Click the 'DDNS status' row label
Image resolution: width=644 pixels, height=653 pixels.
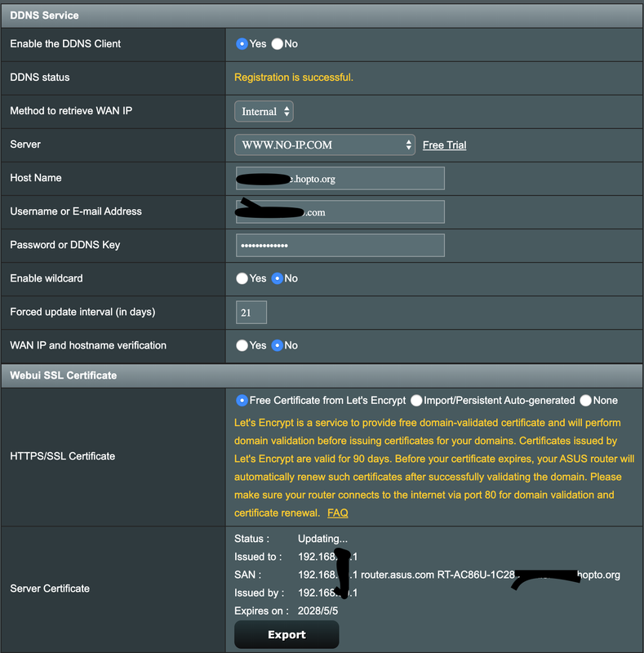coord(40,77)
